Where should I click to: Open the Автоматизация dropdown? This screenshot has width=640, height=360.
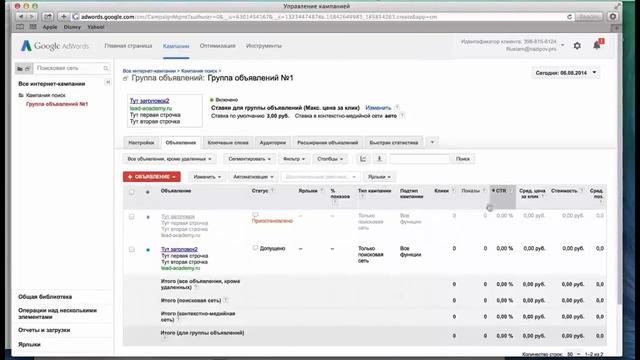253,177
